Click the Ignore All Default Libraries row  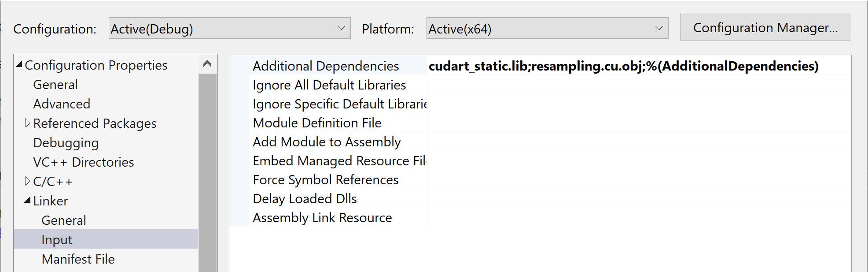click(329, 85)
